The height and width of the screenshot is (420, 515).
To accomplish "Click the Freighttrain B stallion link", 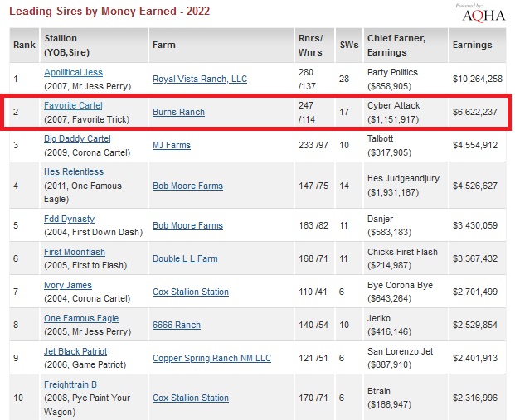I will click(70, 385).
